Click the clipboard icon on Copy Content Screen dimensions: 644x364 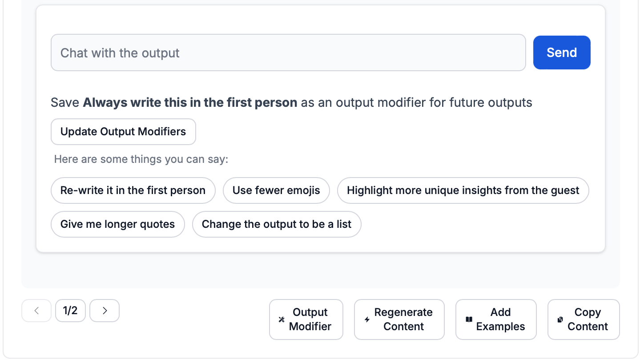tap(560, 320)
